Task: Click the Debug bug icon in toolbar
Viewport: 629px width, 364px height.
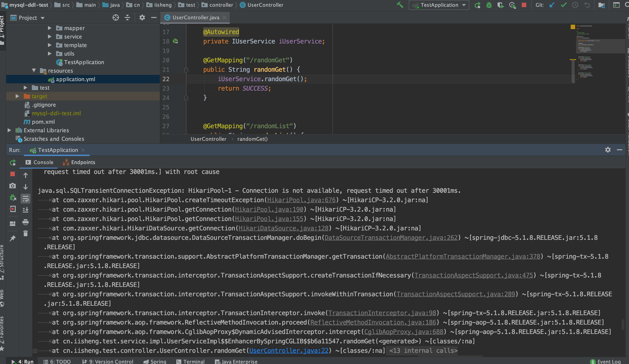Action: [x=489, y=5]
